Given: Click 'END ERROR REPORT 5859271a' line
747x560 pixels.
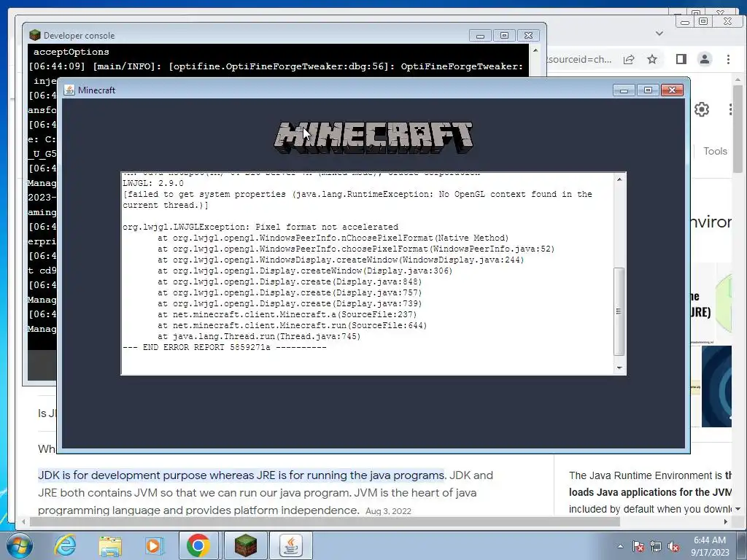Looking at the screenshot, I should click(x=225, y=347).
